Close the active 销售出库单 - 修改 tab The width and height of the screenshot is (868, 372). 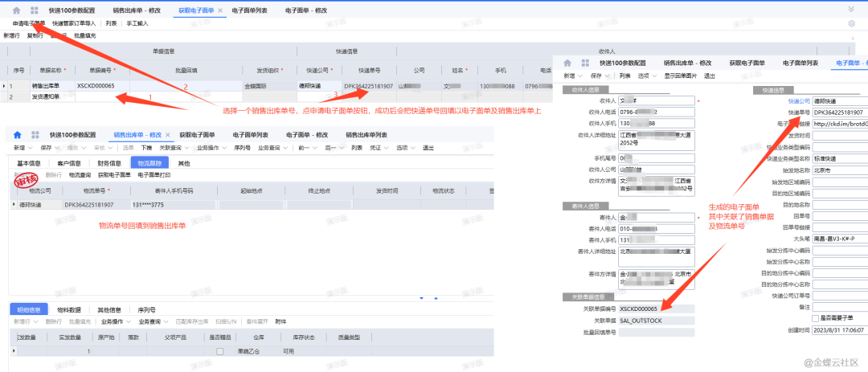pyautogui.click(x=167, y=135)
